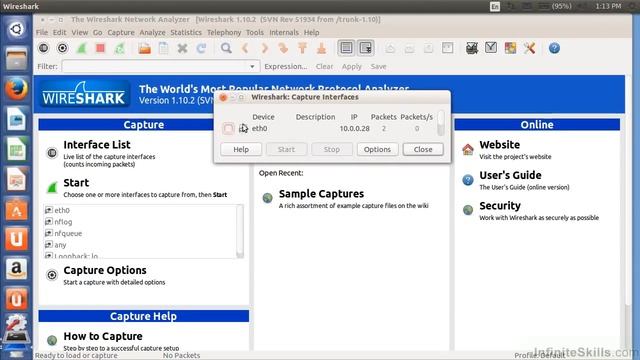This screenshot has height=360, width=640.
Task: Open the Statistics menu
Action: coord(186,32)
